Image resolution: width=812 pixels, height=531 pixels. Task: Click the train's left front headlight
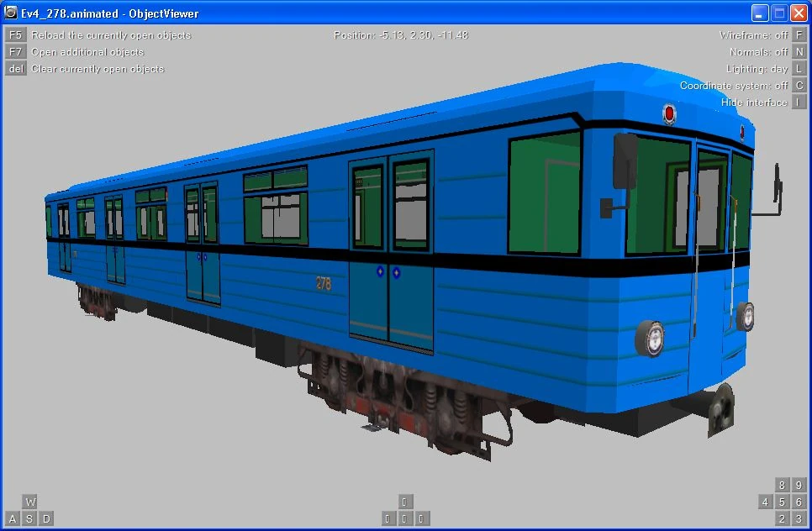(650, 338)
